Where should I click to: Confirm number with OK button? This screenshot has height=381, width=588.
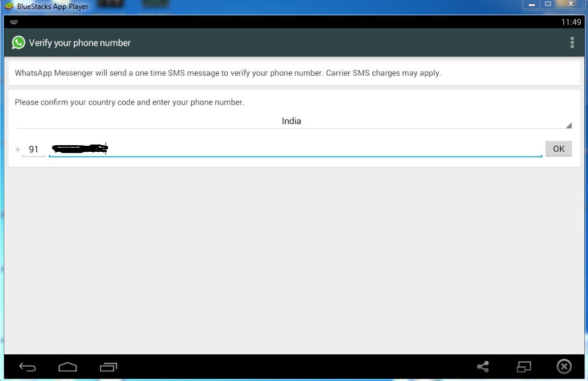tap(558, 149)
